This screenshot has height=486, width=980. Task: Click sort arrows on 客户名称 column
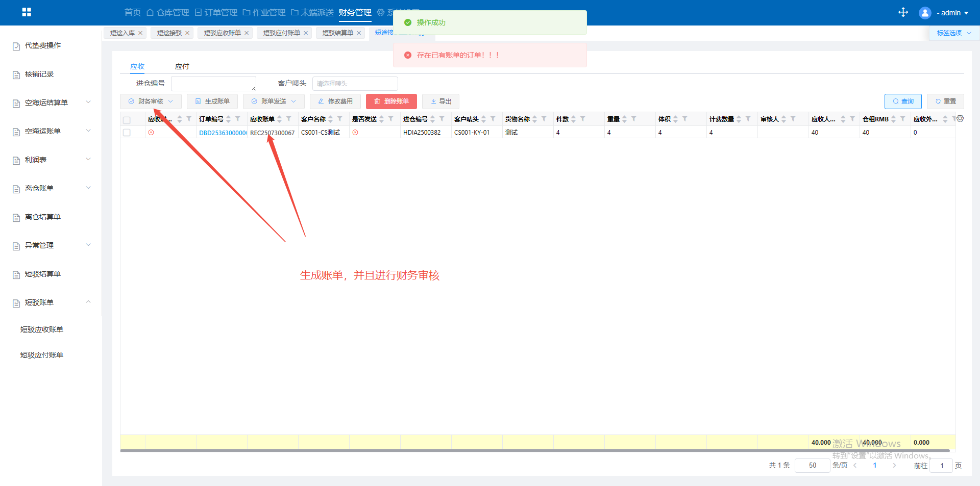331,119
